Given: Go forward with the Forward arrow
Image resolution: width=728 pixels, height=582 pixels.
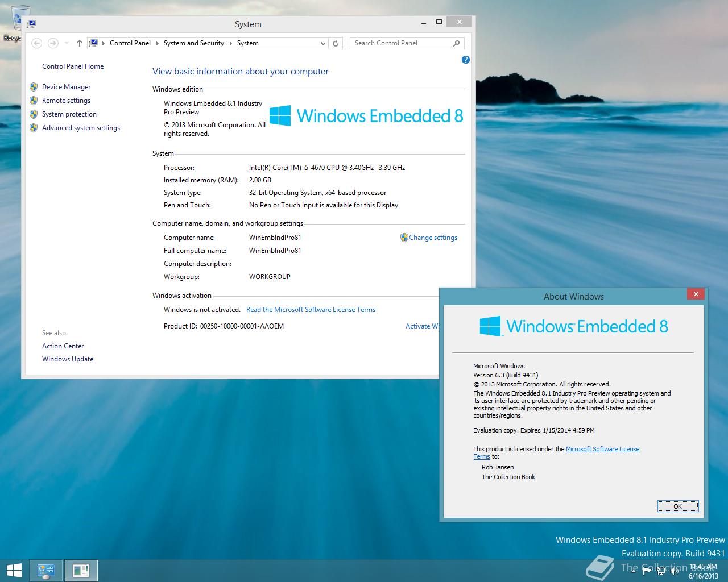Looking at the screenshot, I should (x=53, y=43).
